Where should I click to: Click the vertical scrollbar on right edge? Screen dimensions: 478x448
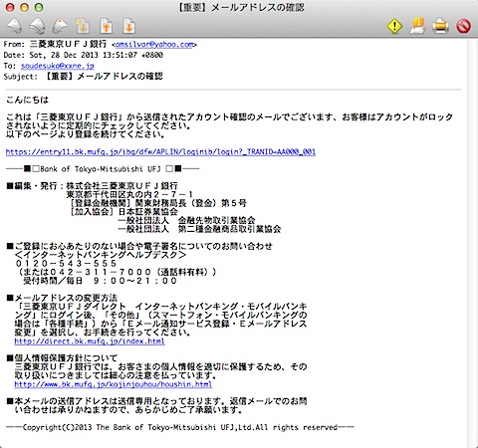tap(472, 242)
